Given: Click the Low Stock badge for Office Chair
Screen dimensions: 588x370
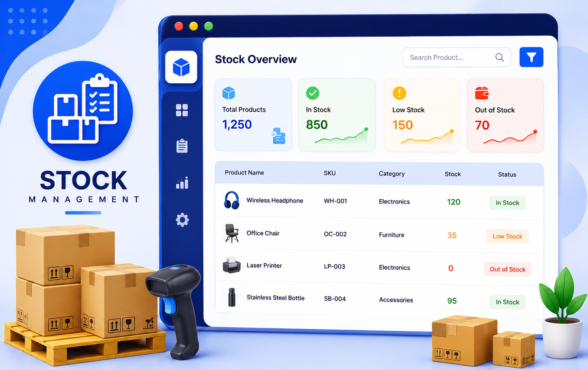Looking at the screenshot, I should point(507,236).
